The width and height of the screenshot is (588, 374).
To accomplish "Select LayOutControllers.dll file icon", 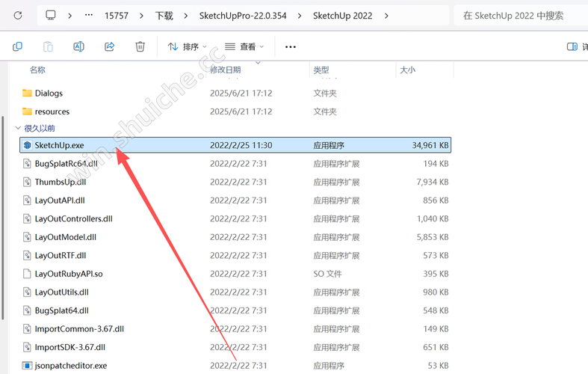I will point(27,218).
